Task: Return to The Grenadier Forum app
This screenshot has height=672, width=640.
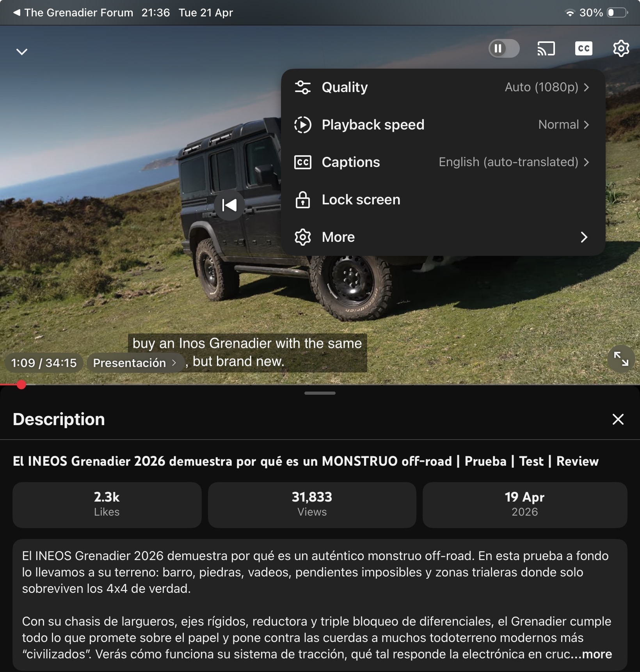Action: pos(74,13)
